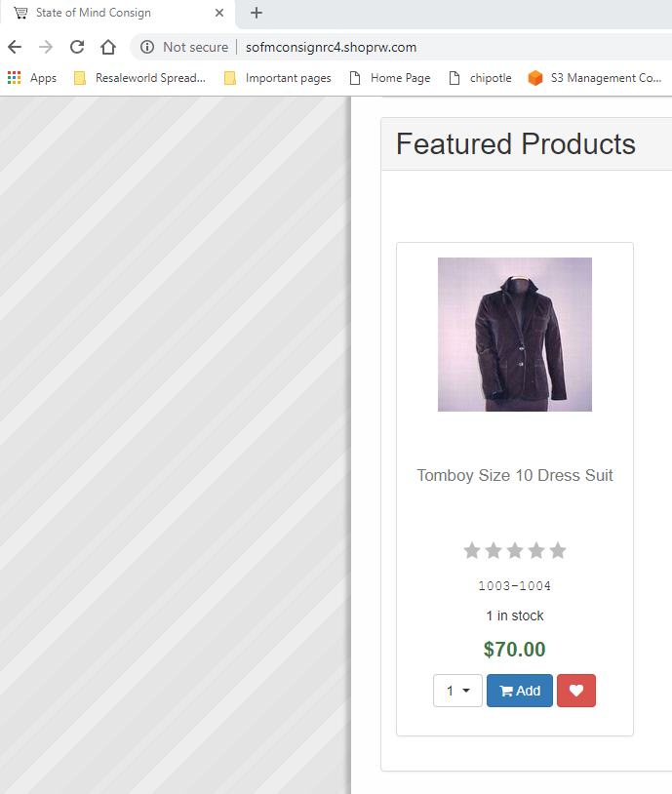672x794 pixels.
Task: Open the Apps grid shortcut
Action: point(32,78)
